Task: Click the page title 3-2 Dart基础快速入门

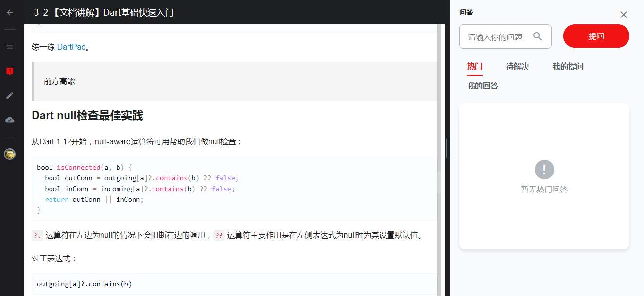Action: coord(104,13)
